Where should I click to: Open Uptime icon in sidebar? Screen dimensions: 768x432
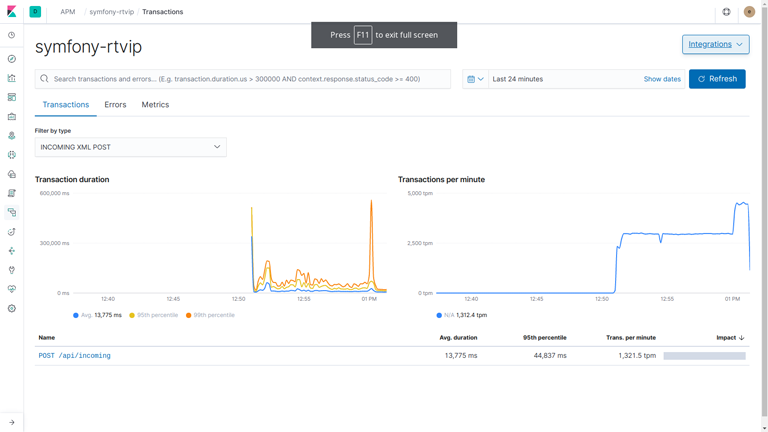tap(12, 232)
